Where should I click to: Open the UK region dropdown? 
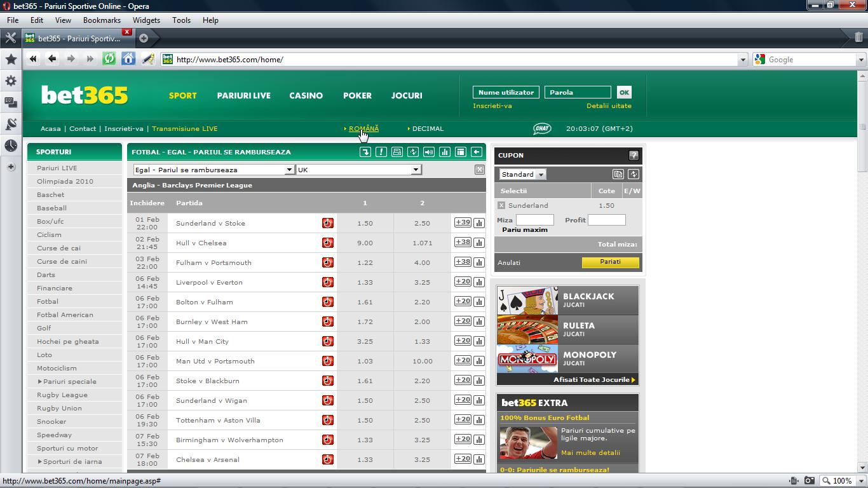click(358, 170)
